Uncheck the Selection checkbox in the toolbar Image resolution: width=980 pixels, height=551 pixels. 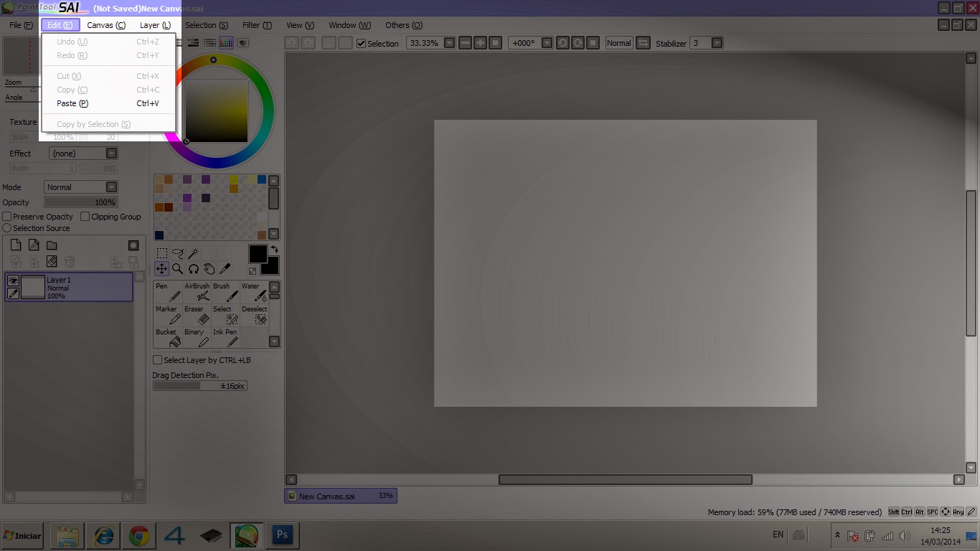(360, 43)
